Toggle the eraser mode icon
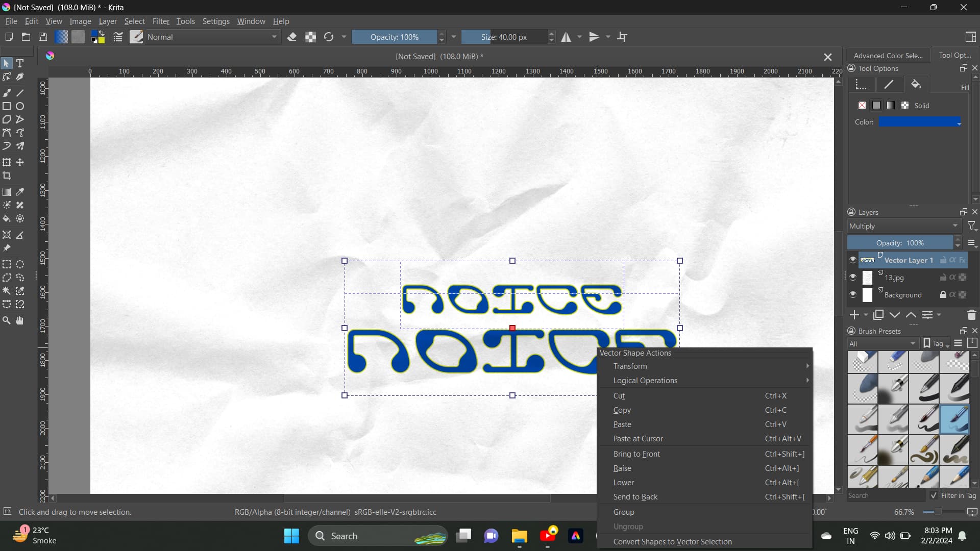Viewport: 980px width, 551px height. pyautogui.click(x=292, y=37)
